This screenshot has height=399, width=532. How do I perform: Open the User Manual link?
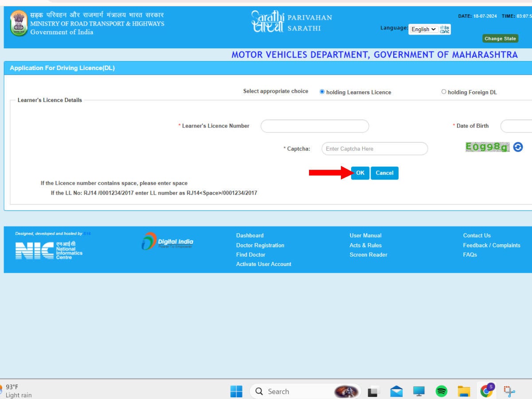(365, 235)
